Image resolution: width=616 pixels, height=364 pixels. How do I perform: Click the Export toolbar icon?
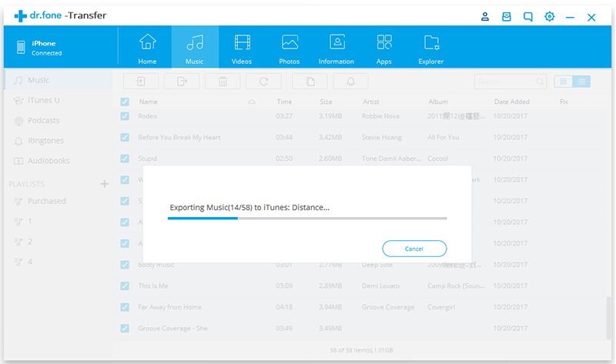pyautogui.click(x=182, y=82)
